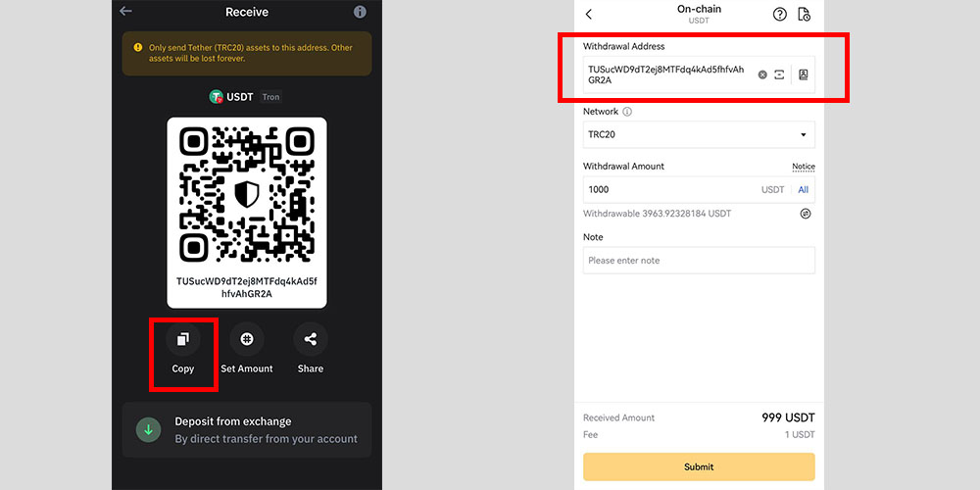
Task: Open Deposit from exchange option
Action: click(247, 430)
